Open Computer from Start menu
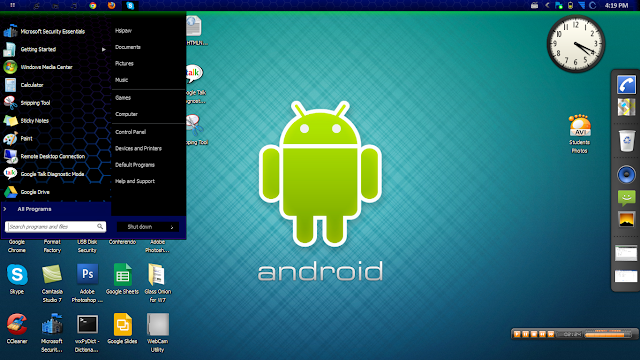This screenshot has width=640, height=360. [126, 114]
